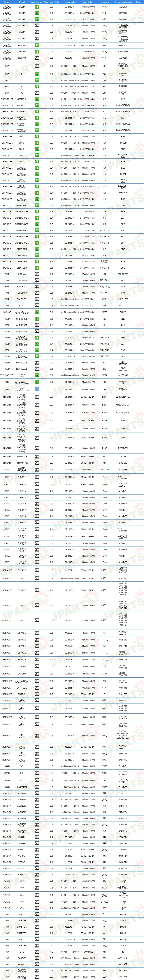Click diesel ON icon in Renault Trafic row
Image resolution: width=144 pixels, height=980 pixels.
point(37,694)
